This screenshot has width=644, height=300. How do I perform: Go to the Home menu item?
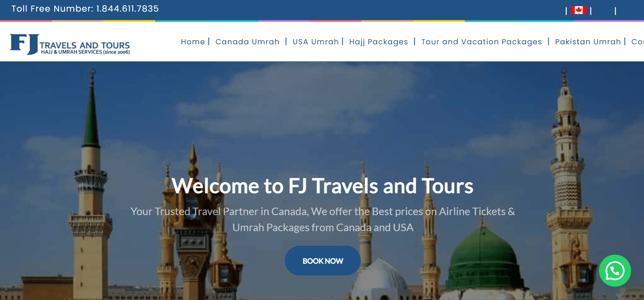tap(193, 42)
